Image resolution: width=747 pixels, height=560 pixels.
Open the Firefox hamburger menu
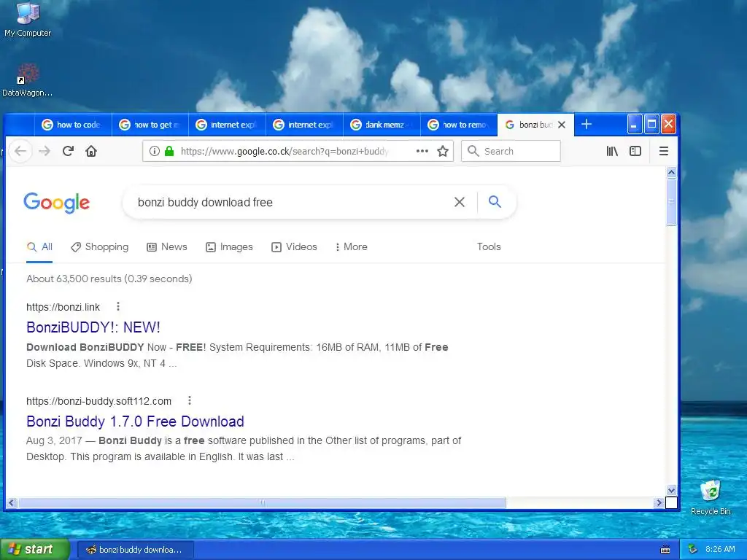pyautogui.click(x=664, y=152)
